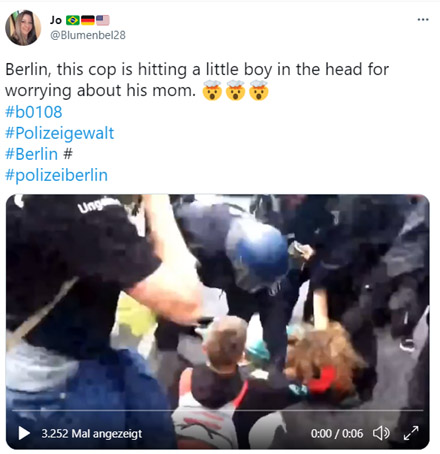
Task: Click the video frame center
Action: (218, 322)
